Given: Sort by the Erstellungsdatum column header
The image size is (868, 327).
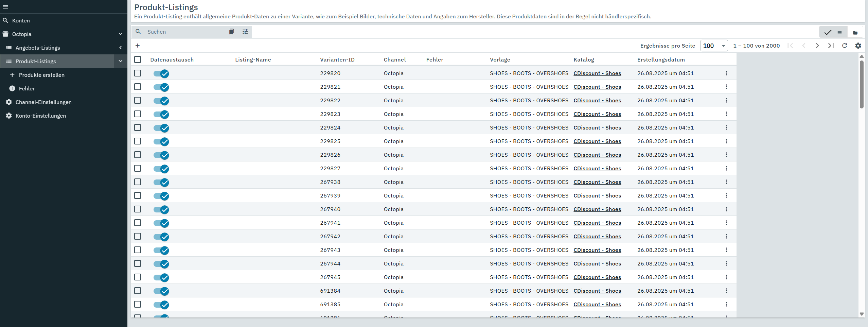Looking at the screenshot, I should click(x=661, y=59).
